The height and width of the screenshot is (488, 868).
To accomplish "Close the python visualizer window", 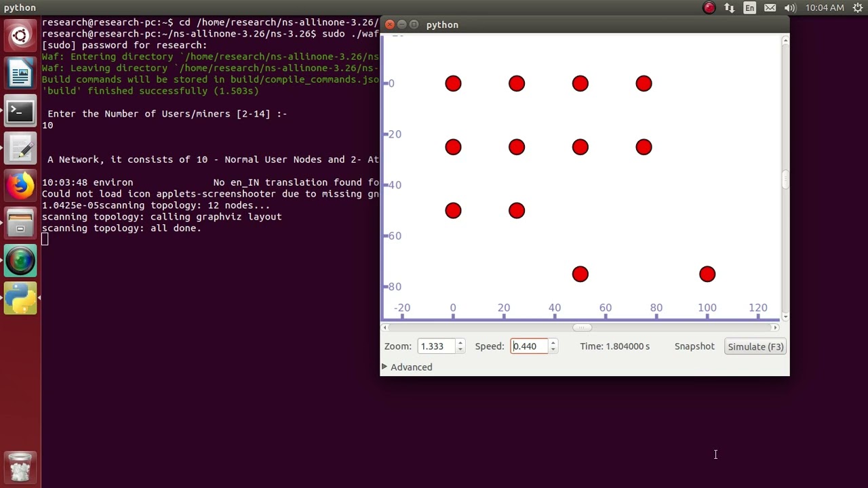I will pyautogui.click(x=390, y=24).
